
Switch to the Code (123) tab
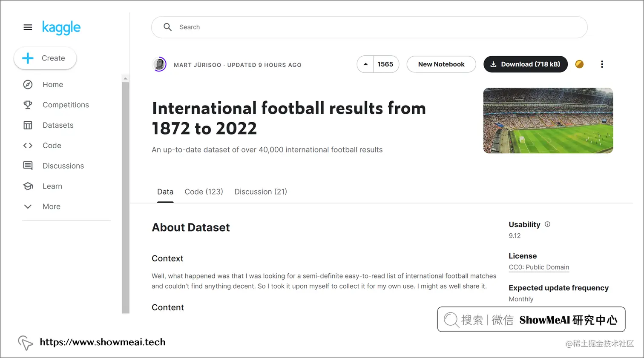click(x=204, y=192)
